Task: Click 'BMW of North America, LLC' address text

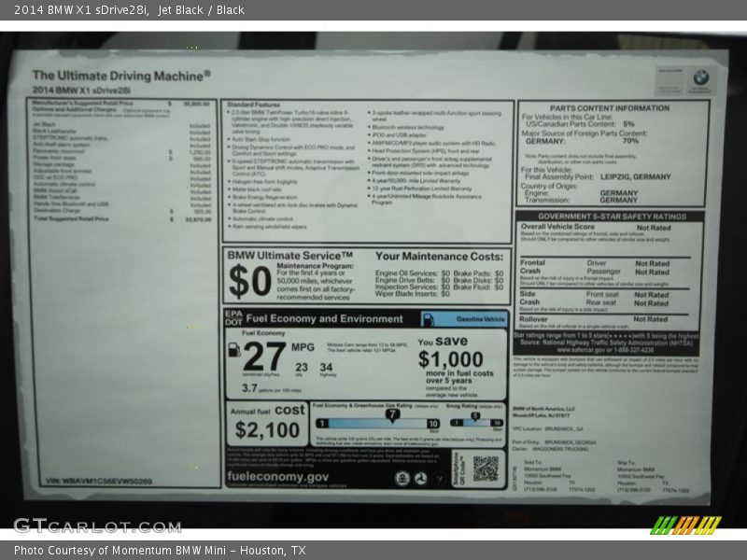Action: pos(543,409)
